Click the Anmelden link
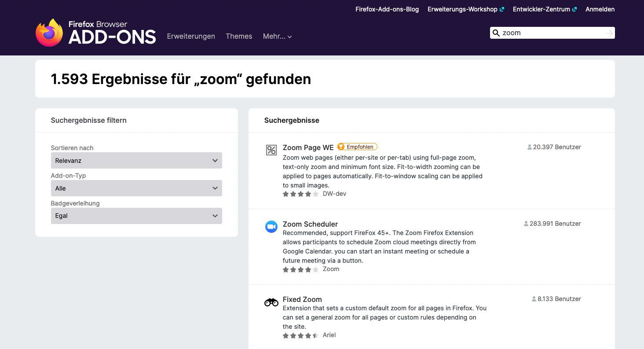 coord(600,9)
